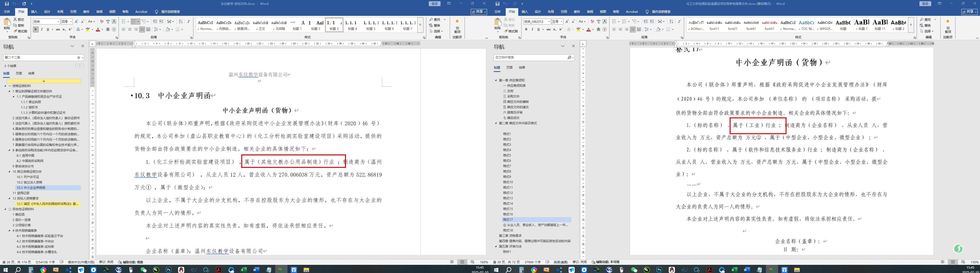Click the Redo icon in left Word title bar
This screenshot has width=980, height=273.
[x=24, y=4]
